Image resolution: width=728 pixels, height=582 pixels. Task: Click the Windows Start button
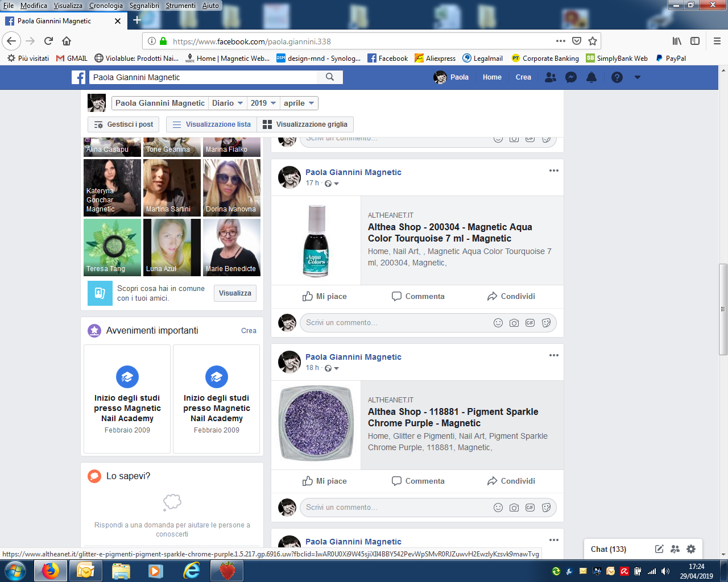(x=15, y=570)
